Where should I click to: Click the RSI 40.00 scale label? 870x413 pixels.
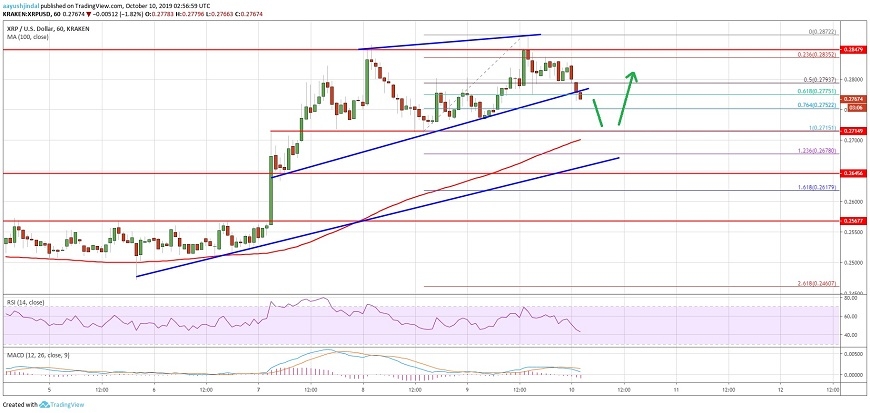click(x=851, y=335)
